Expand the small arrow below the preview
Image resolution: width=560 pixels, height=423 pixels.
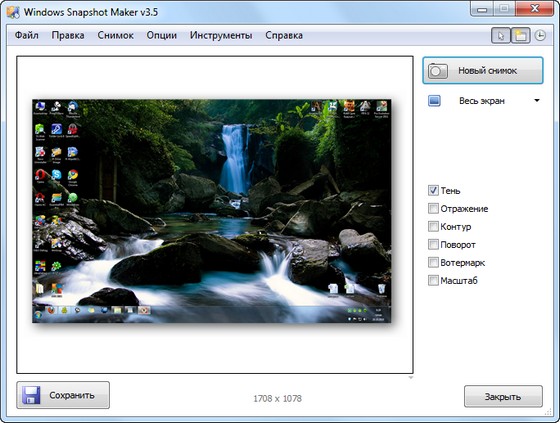411,378
